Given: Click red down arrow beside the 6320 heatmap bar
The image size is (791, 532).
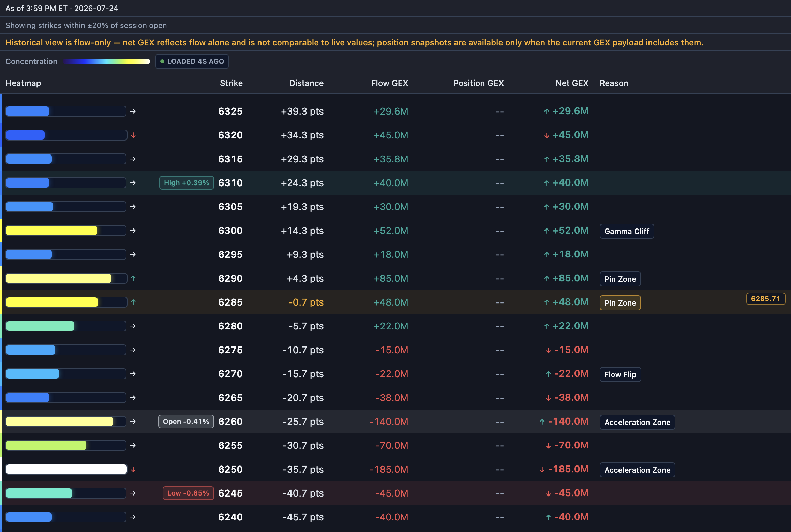Looking at the screenshot, I should [x=133, y=135].
